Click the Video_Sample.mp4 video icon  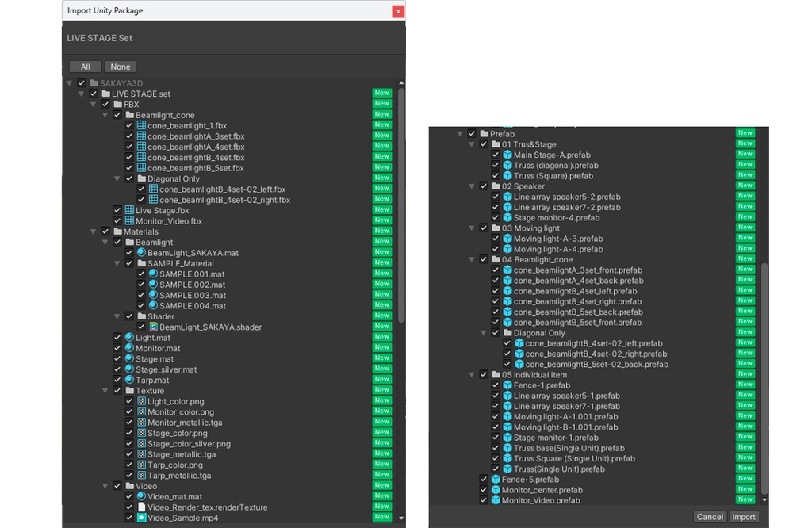point(141,518)
